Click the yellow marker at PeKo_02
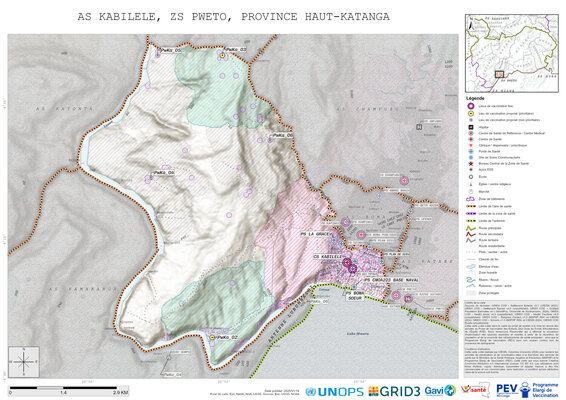This screenshot has width=566, height=400. click(212, 337)
